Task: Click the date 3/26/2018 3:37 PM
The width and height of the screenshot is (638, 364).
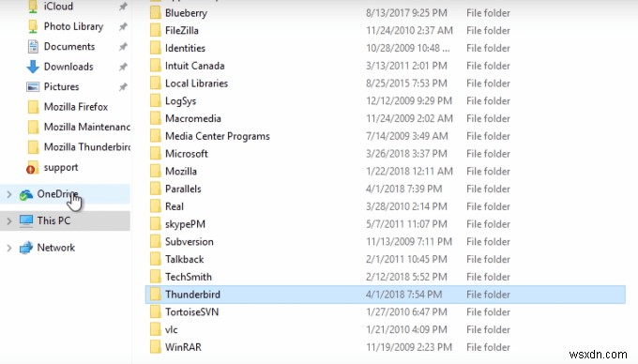Action: pyautogui.click(x=406, y=154)
